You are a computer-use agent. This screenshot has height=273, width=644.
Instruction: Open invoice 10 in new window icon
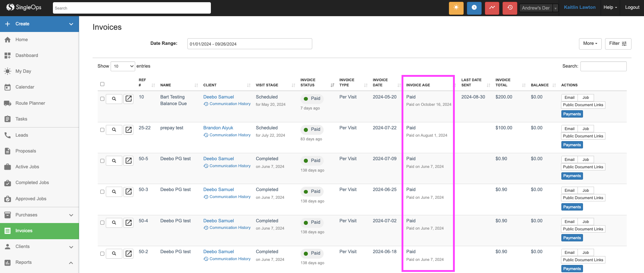pyautogui.click(x=129, y=98)
